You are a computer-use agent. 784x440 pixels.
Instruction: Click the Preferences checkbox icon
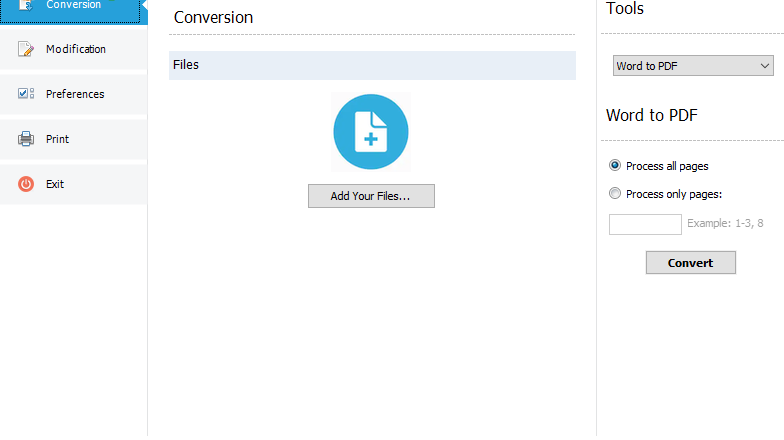(26, 94)
